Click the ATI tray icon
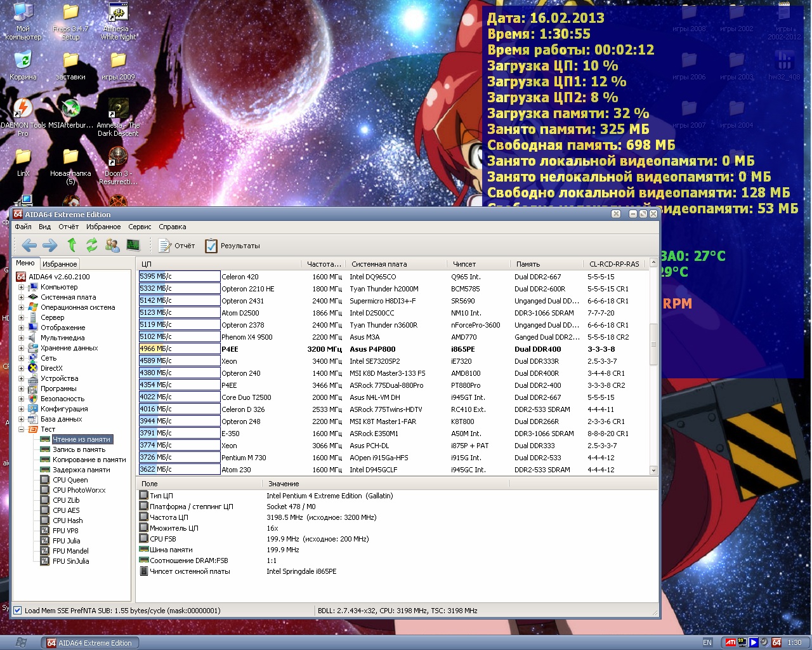 click(x=731, y=642)
